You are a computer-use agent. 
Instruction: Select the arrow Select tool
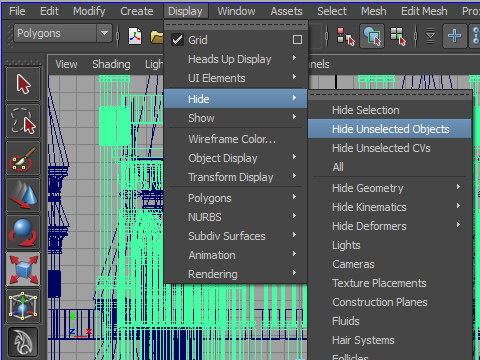pos(23,84)
